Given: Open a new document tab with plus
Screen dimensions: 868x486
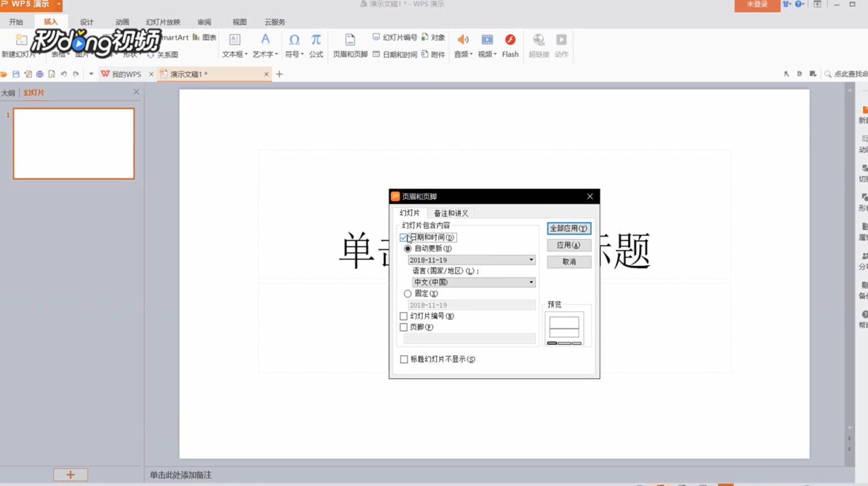Looking at the screenshot, I should 279,74.
